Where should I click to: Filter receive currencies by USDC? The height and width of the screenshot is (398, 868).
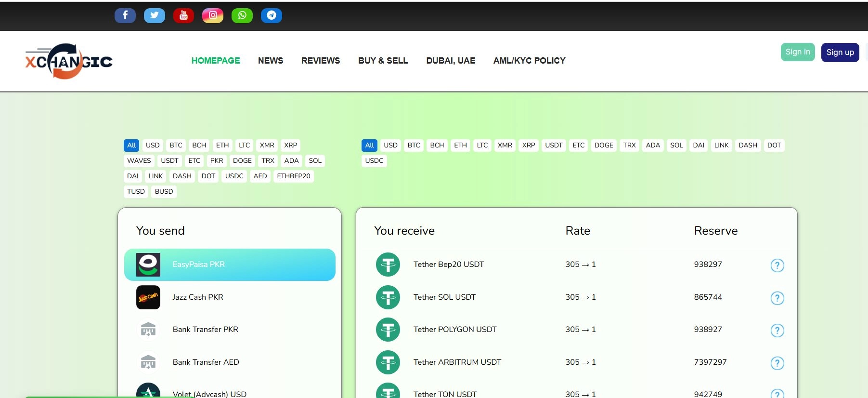click(374, 161)
